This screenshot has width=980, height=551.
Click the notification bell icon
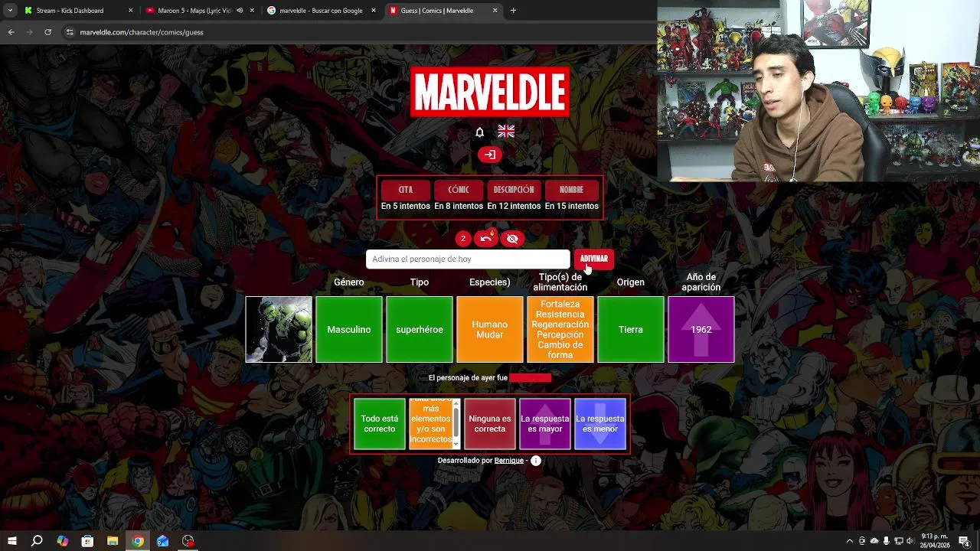[x=480, y=132]
